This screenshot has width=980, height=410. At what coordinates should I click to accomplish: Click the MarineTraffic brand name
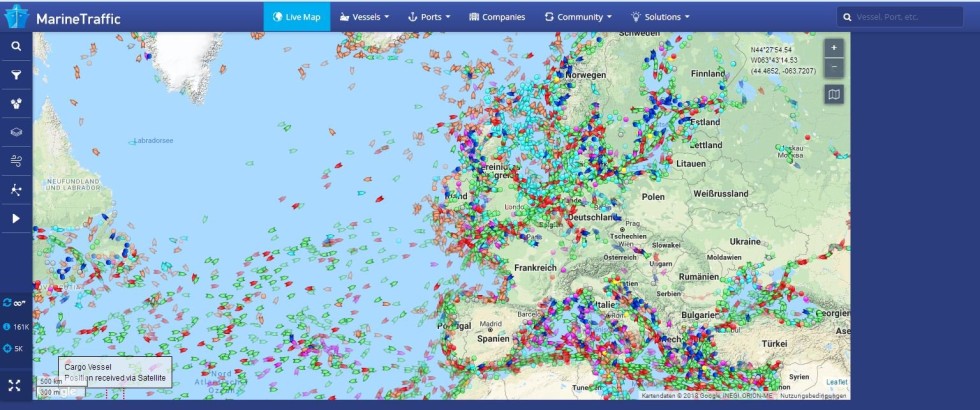[78, 18]
